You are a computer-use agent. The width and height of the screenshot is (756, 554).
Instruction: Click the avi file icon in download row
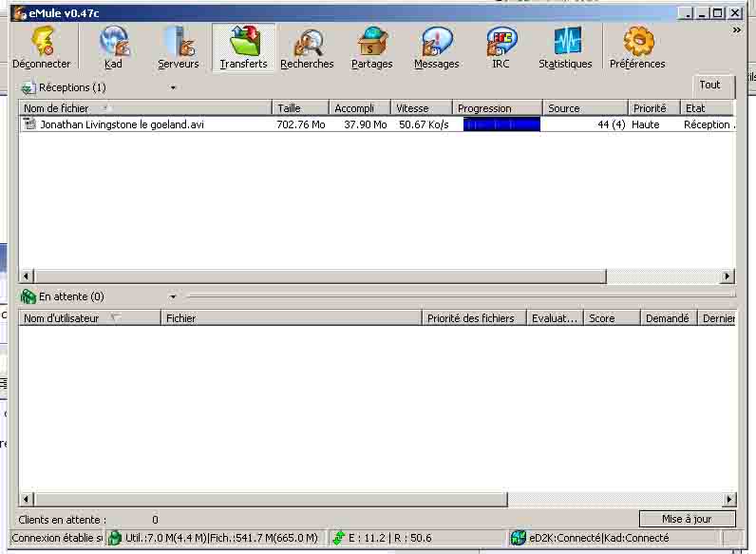point(29,124)
